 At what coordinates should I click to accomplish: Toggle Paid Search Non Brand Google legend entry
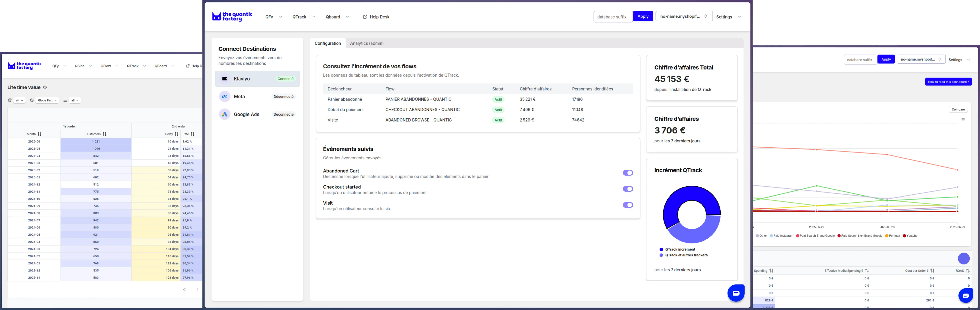click(860, 236)
